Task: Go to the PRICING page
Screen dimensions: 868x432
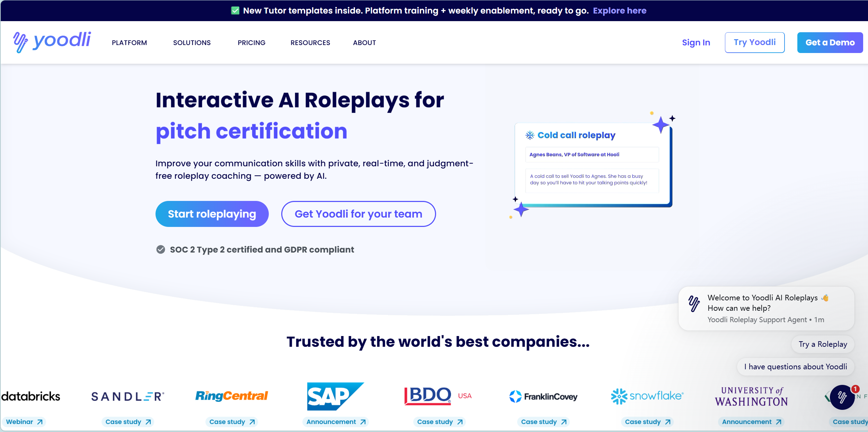Action: point(251,43)
